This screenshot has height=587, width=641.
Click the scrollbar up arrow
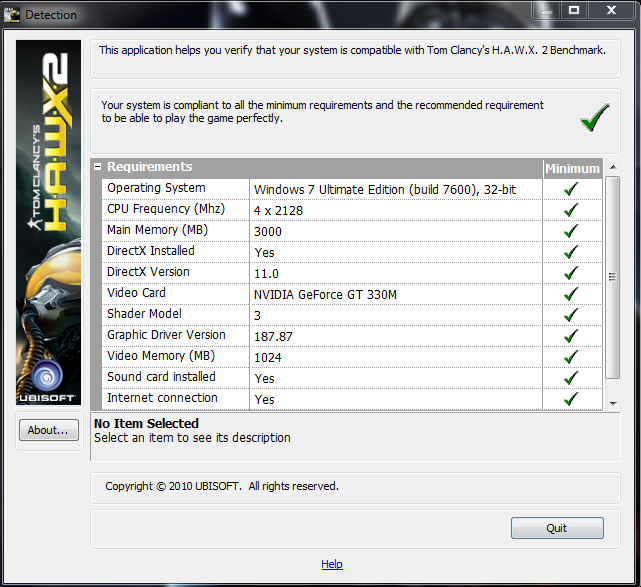pos(613,167)
